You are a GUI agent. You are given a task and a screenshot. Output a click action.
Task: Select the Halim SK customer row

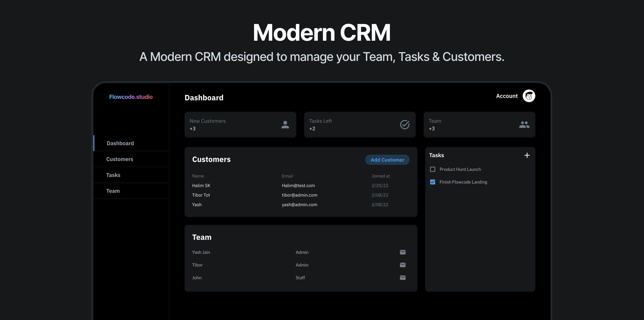click(x=201, y=185)
